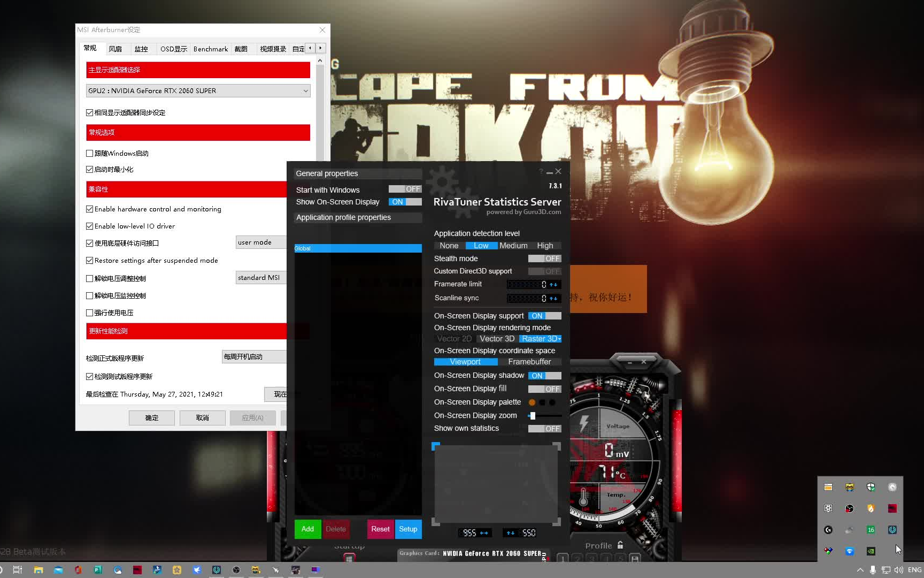Image resolution: width=924 pixels, height=578 pixels.
Task: Toggle On-Screen Display shadow switch
Action: coord(544,376)
